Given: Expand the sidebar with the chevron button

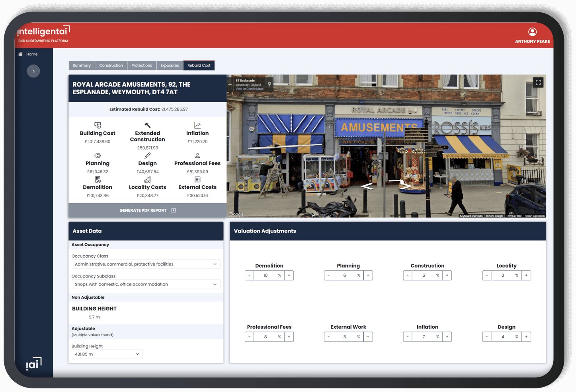Looking at the screenshot, I should click(x=33, y=71).
